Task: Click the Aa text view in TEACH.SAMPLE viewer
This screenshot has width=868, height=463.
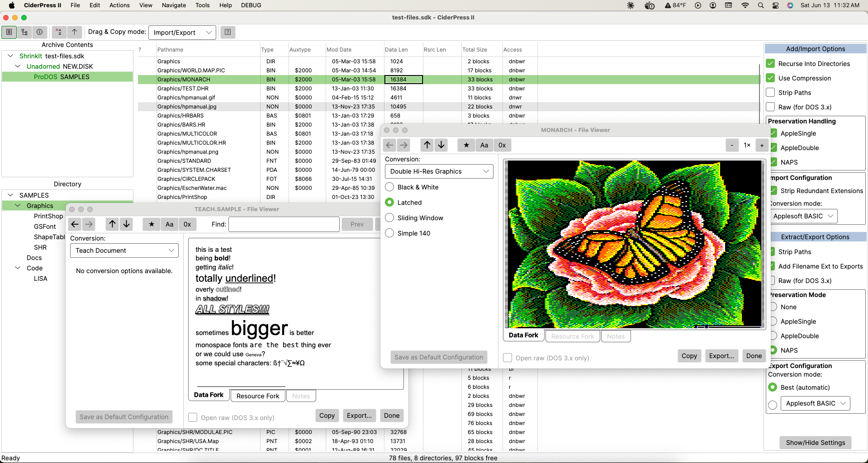Action: (170, 224)
